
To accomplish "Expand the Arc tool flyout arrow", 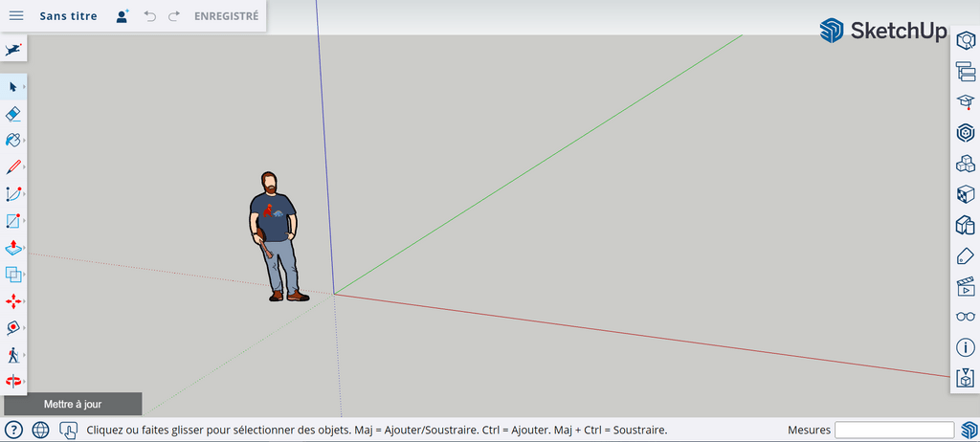I will click(x=24, y=194).
